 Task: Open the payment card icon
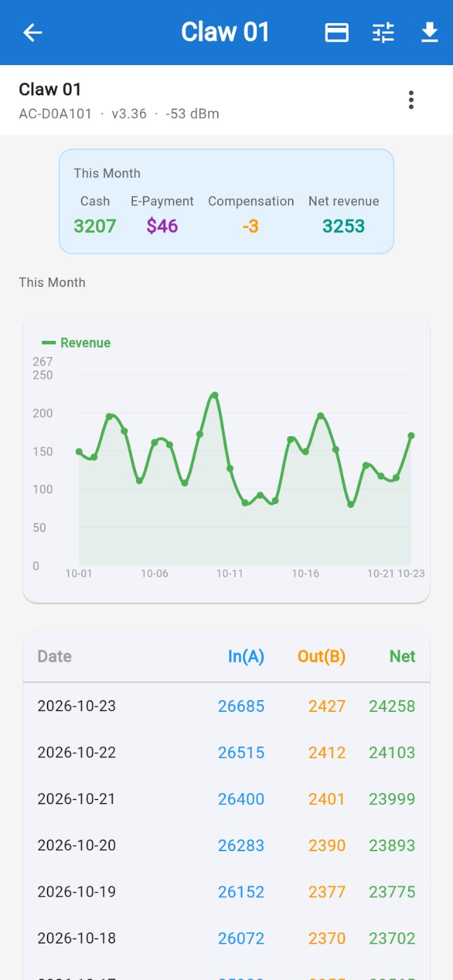[337, 32]
